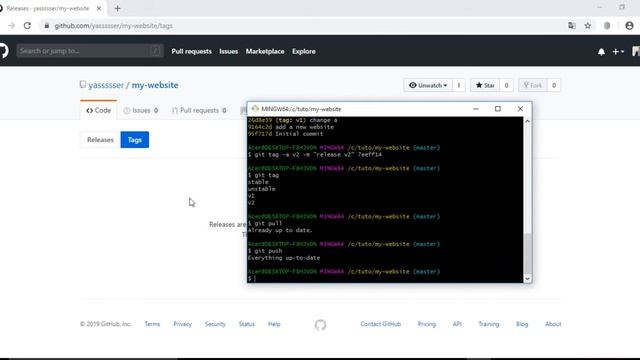Open the Help footer link
This screenshot has height=360, width=640.
pos(274,324)
